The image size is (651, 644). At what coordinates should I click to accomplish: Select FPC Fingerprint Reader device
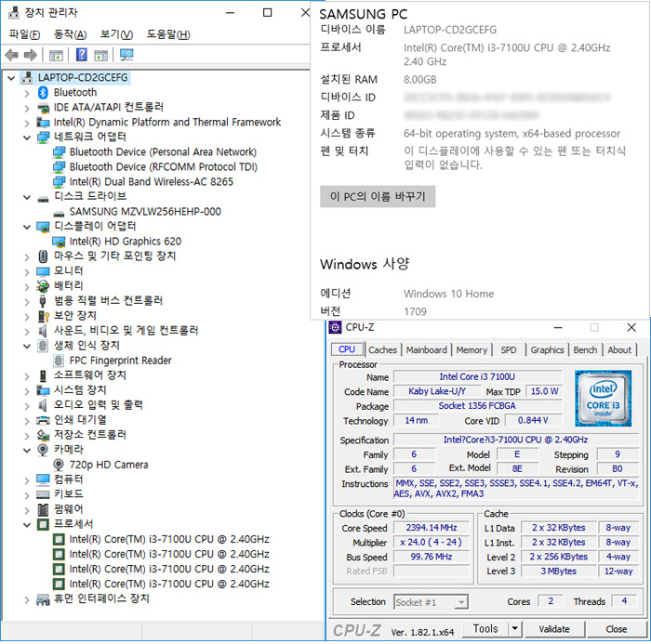pyautogui.click(x=120, y=361)
